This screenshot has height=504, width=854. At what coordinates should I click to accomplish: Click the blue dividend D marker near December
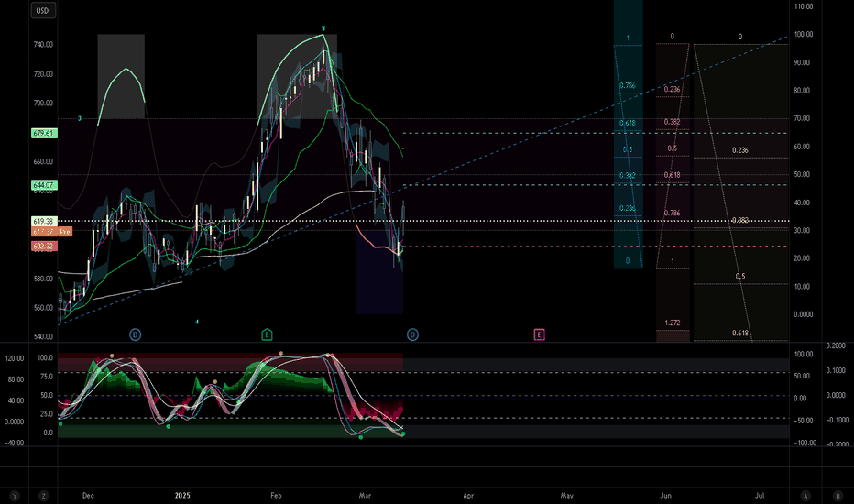tap(135, 334)
